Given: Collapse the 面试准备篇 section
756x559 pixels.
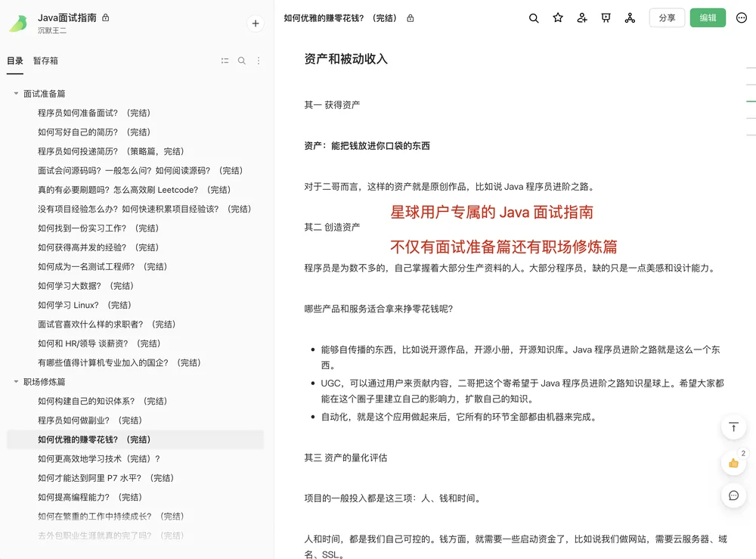Looking at the screenshot, I should click(16, 94).
